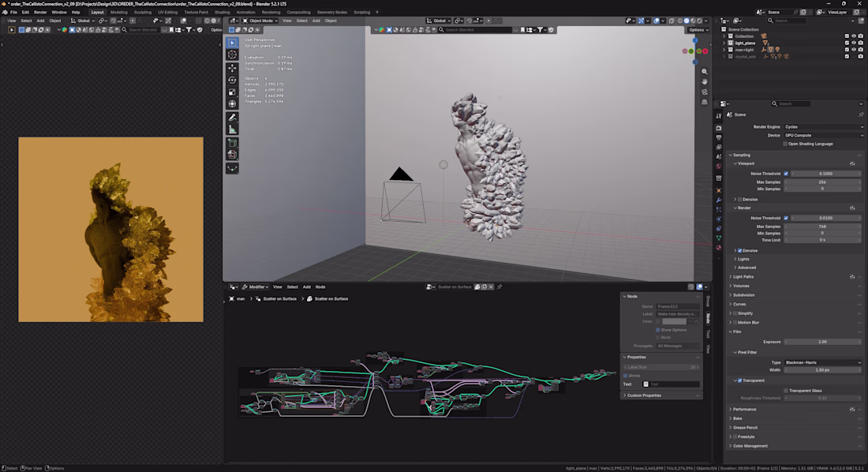Switch perspective/orthographic grid gizmo
Screen dimensions: 868x472
704,102
